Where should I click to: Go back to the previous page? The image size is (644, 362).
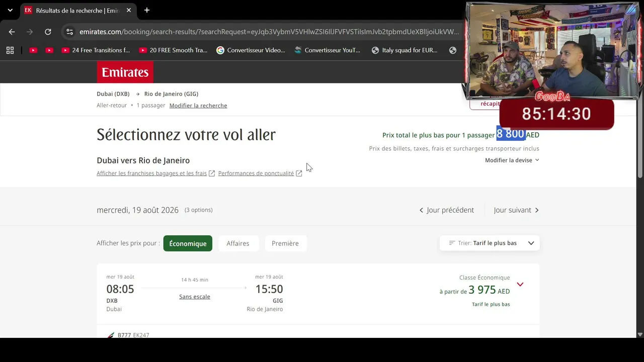pyautogui.click(x=12, y=32)
